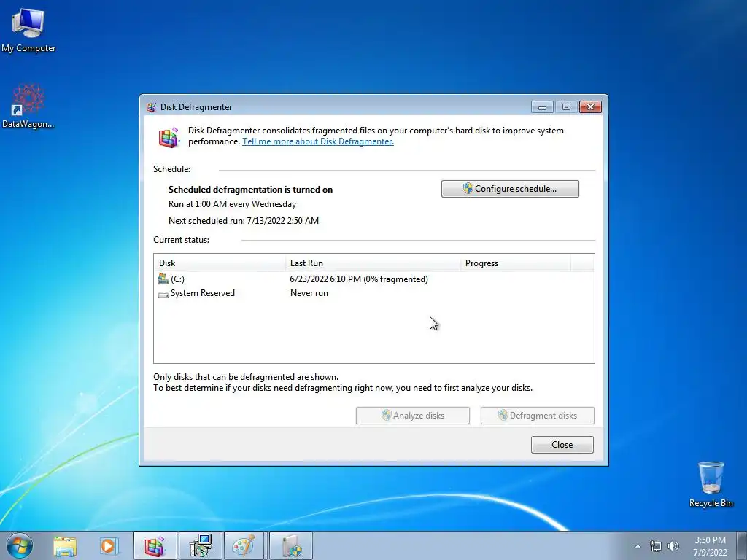Screen dimensions: 747x560
Task: Close window with red X button
Action: [x=591, y=107]
